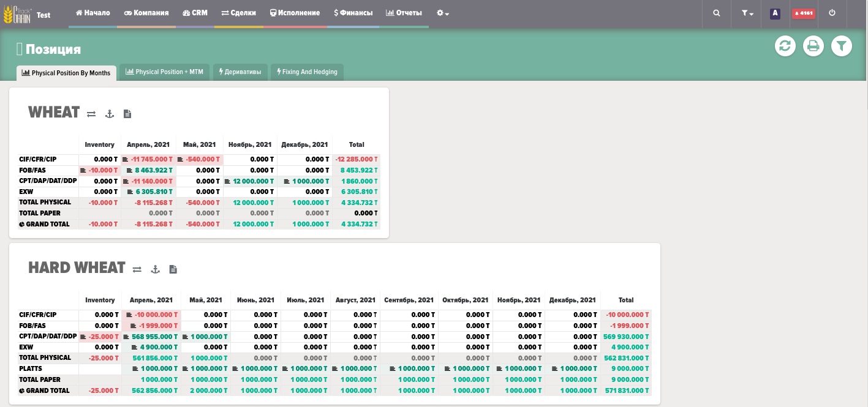
Task: Switch to the Деривативы tab
Action: pyautogui.click(x=240, y=72)
